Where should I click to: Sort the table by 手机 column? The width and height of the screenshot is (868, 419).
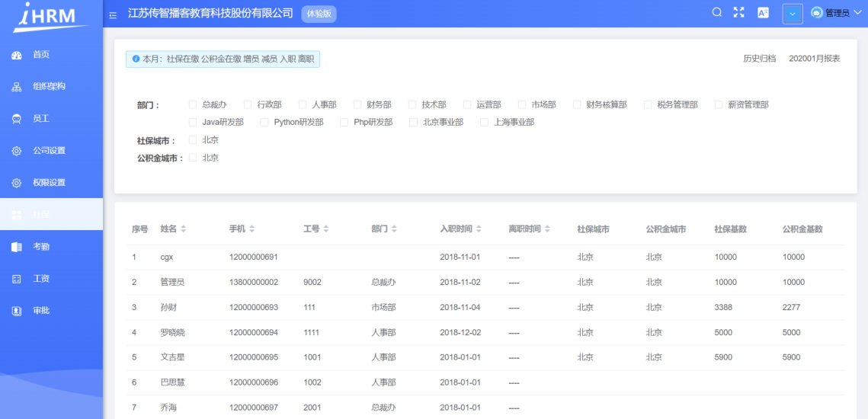[x=252, y=229]
